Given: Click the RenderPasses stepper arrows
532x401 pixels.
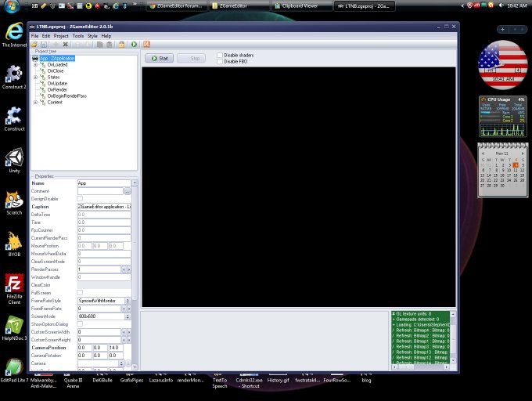Looking at the screenshot, I should (x=126, y=269).
